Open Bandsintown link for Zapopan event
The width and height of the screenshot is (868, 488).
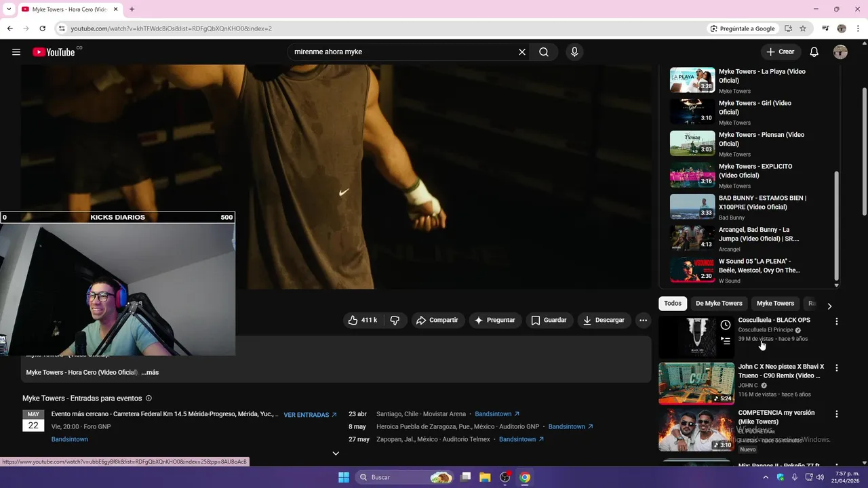521,439
